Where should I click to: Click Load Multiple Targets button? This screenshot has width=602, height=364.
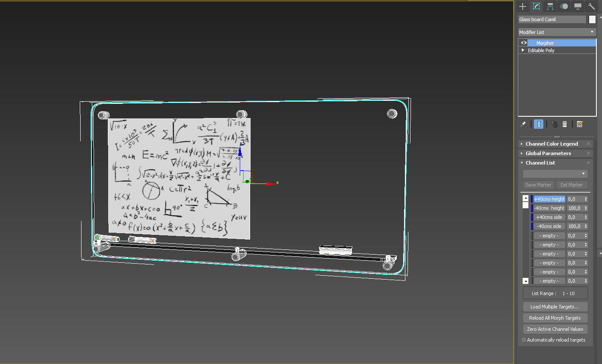click(555, 307)
